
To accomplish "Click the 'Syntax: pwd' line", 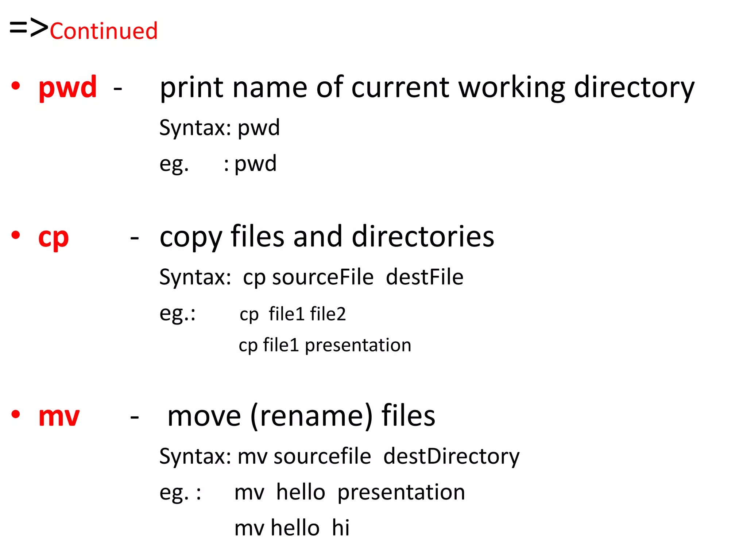I will tap(220, 128).
